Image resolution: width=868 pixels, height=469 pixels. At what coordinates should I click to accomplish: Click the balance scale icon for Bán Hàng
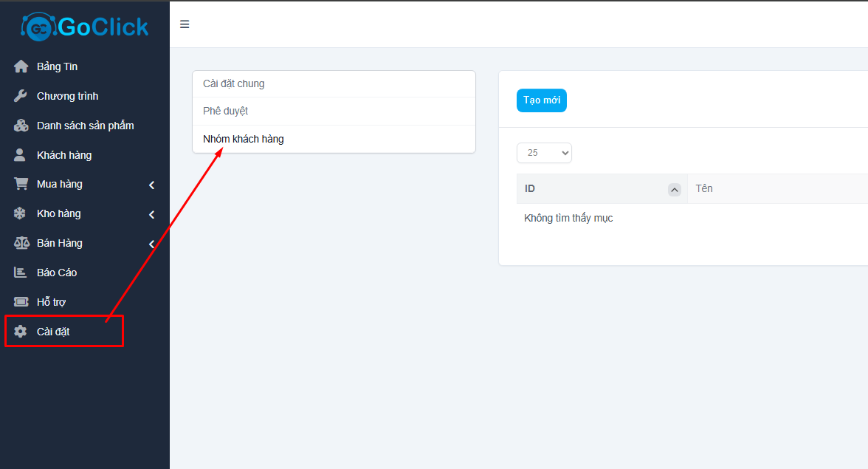pos(21,243)
